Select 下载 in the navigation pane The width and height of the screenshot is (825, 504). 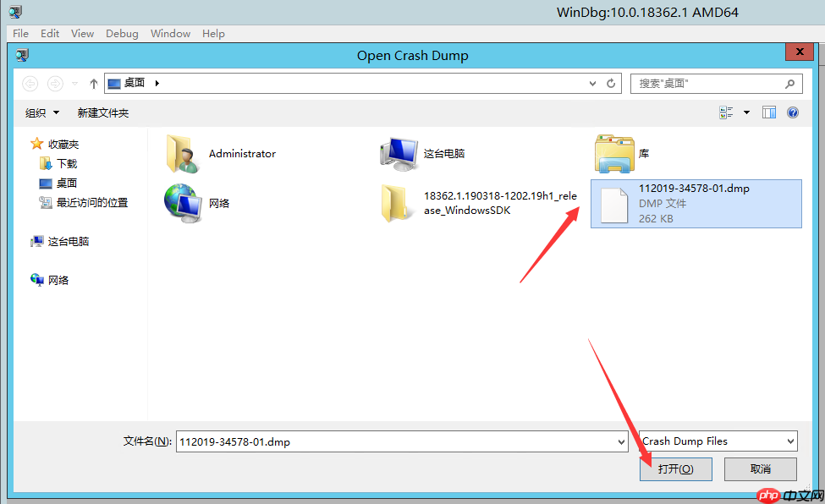(67, 163)
